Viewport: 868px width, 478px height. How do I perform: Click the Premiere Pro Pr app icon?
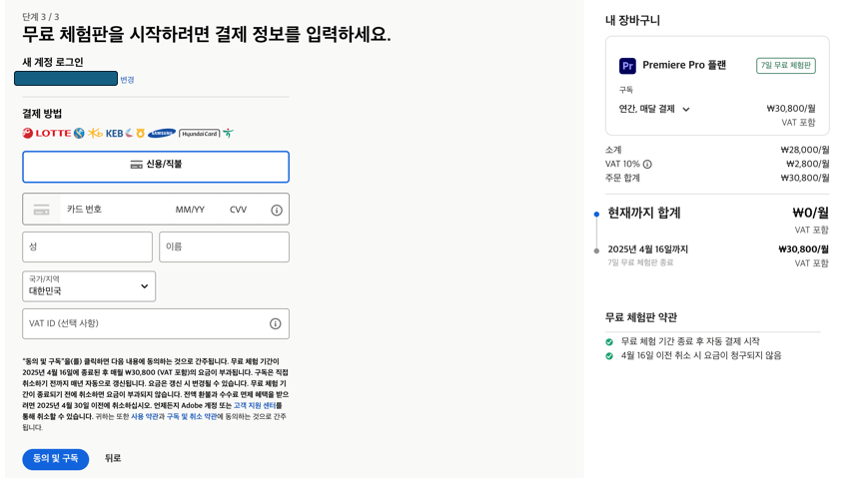[627, 66]
